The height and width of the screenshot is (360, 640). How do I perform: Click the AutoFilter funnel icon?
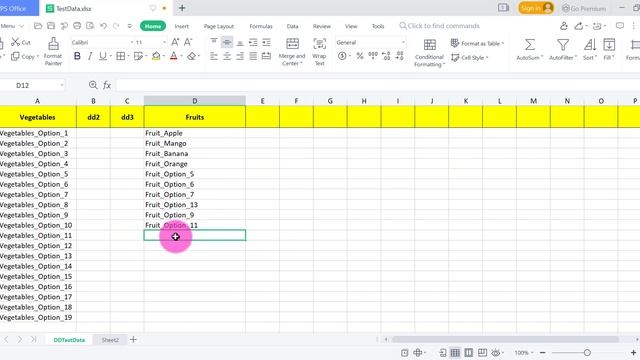(x=563, y=45)
